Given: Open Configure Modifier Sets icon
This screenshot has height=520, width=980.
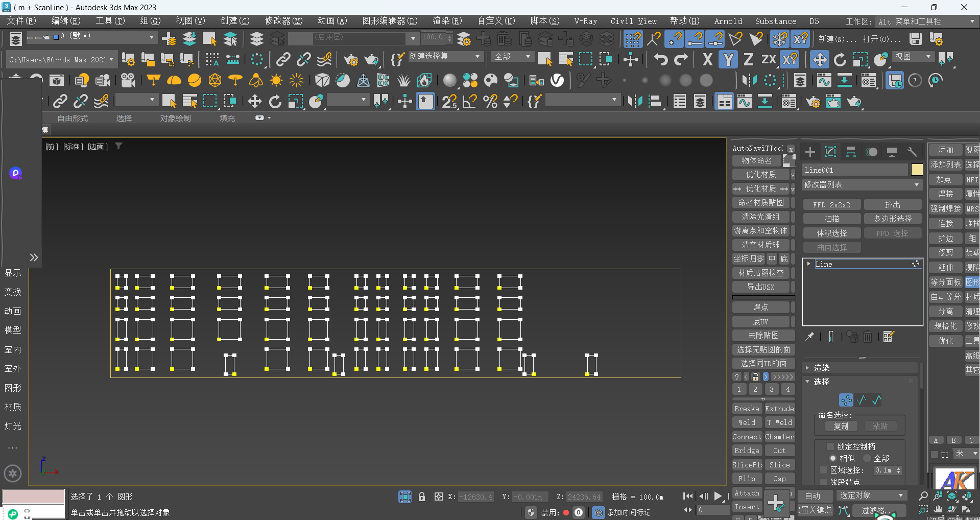Looking at the screenshot, I should [889, 336].
